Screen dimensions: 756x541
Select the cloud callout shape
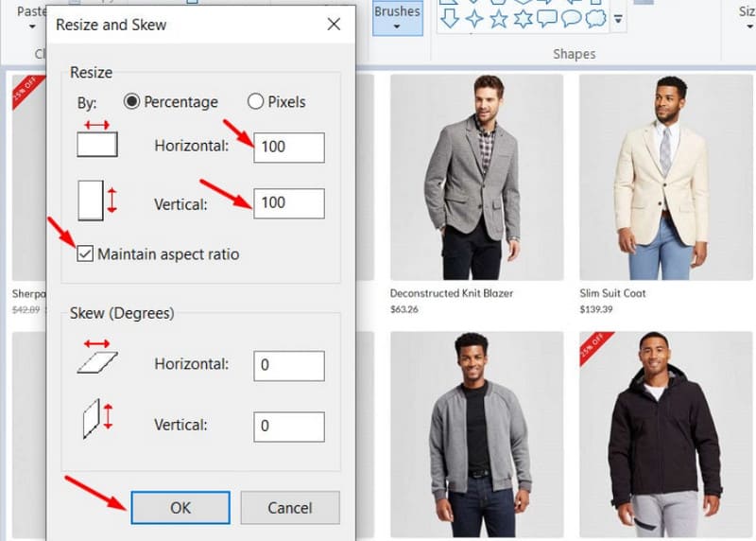tap(595, 18)
